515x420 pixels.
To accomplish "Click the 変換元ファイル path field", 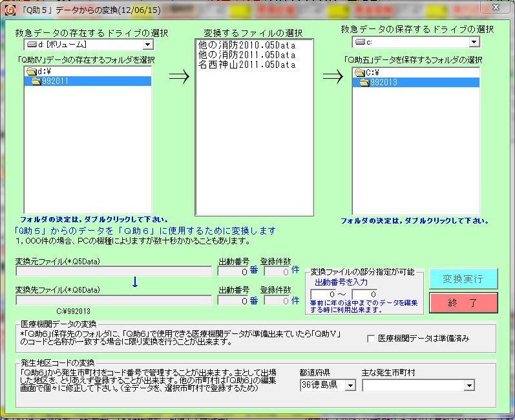I will point(114,271).
